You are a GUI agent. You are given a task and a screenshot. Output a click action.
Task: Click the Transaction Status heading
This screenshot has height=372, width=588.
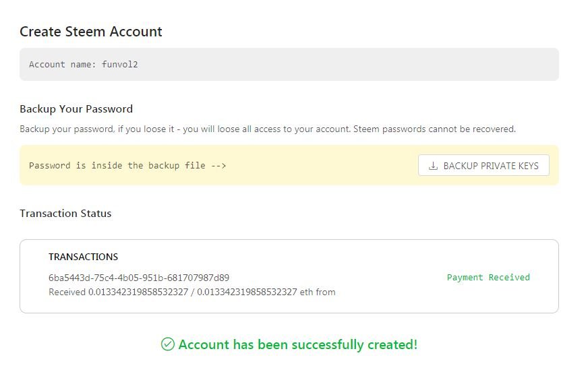pyautogui.click(x=65, y=214)
